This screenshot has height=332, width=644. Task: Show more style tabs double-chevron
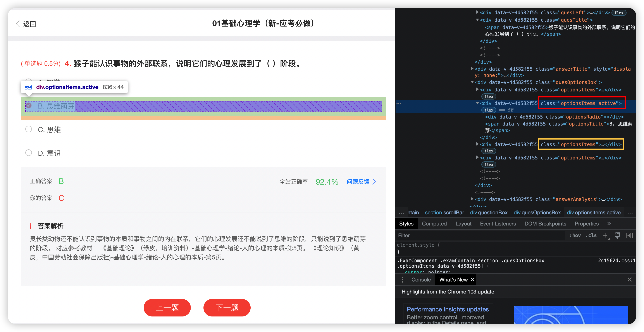point(609,224)
